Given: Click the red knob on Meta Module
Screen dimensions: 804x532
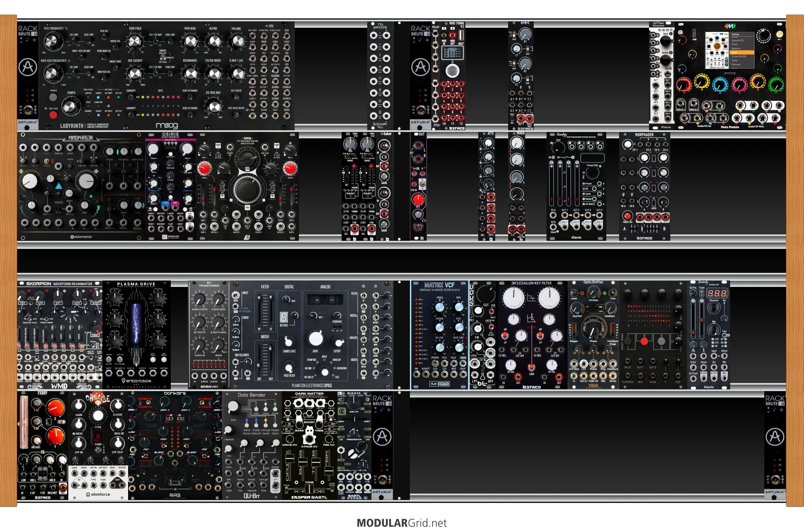Looking at the screenshot, I should [683, 84].
